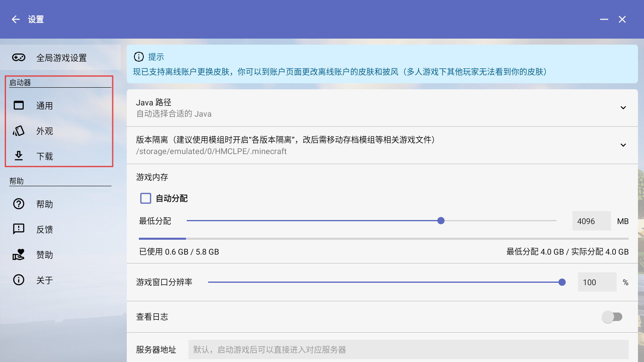
Task: Click the 已使用 0.6 GB / 5.8 GB text
Action: click(179, 252)
